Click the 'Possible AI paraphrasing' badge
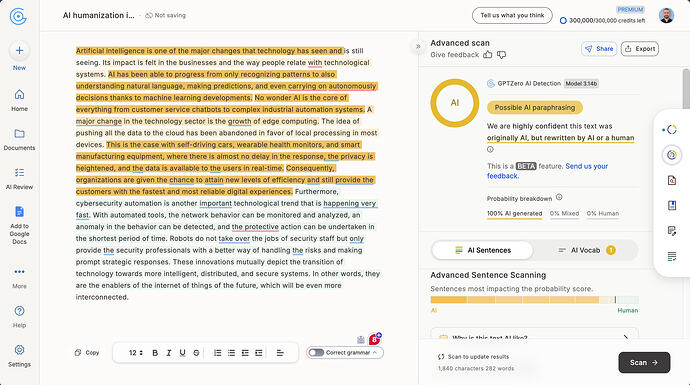Image resolution: width=690 pixels, height=385 pixels. (535, 107)
